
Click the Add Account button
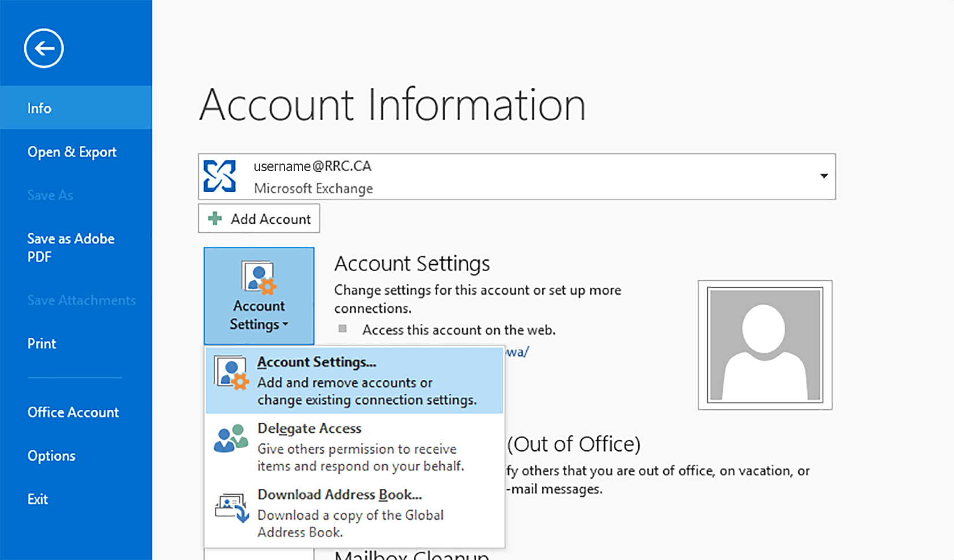[258, 218]
